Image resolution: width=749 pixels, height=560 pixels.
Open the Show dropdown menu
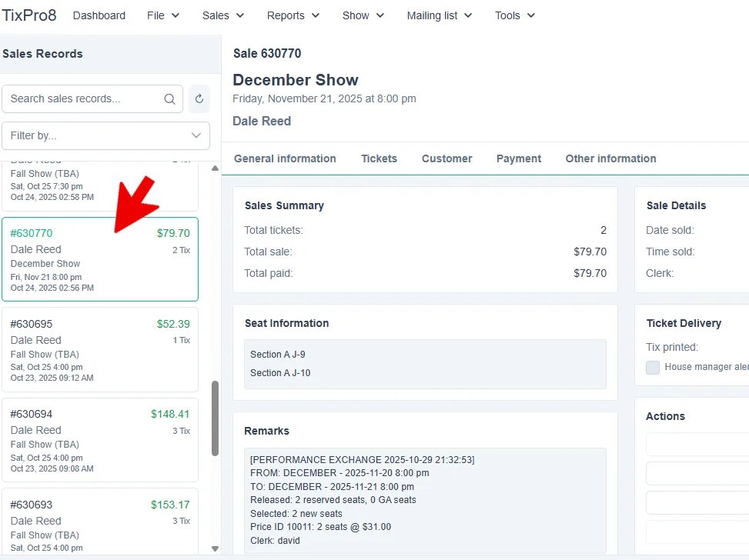pos(363,15)
